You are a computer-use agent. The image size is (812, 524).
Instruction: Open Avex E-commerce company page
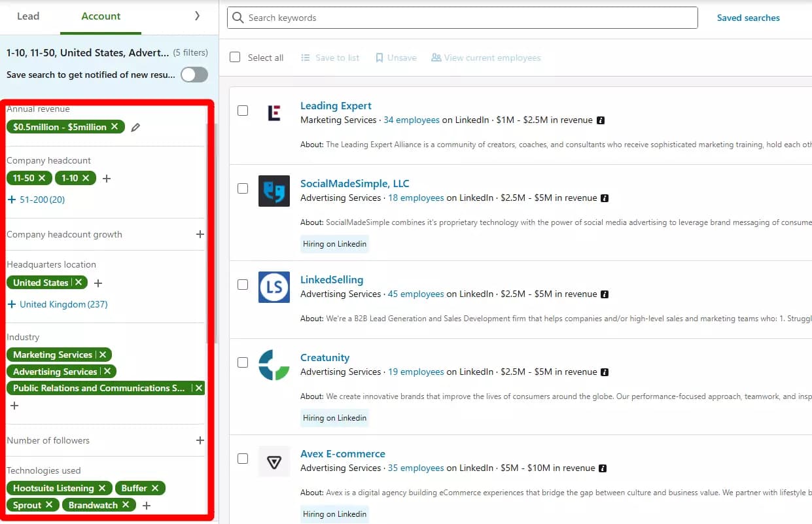click(x=342, y=454)
